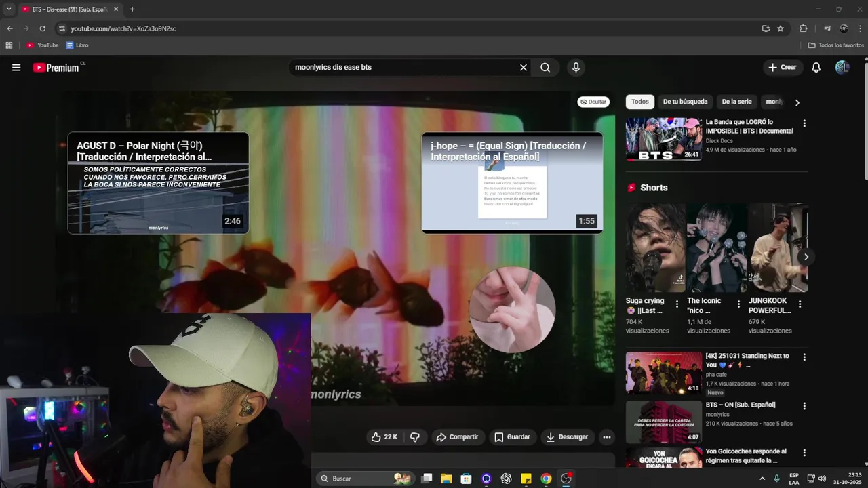Open the YouTube bookmark

pyautogui.click(x=43, y=45)
